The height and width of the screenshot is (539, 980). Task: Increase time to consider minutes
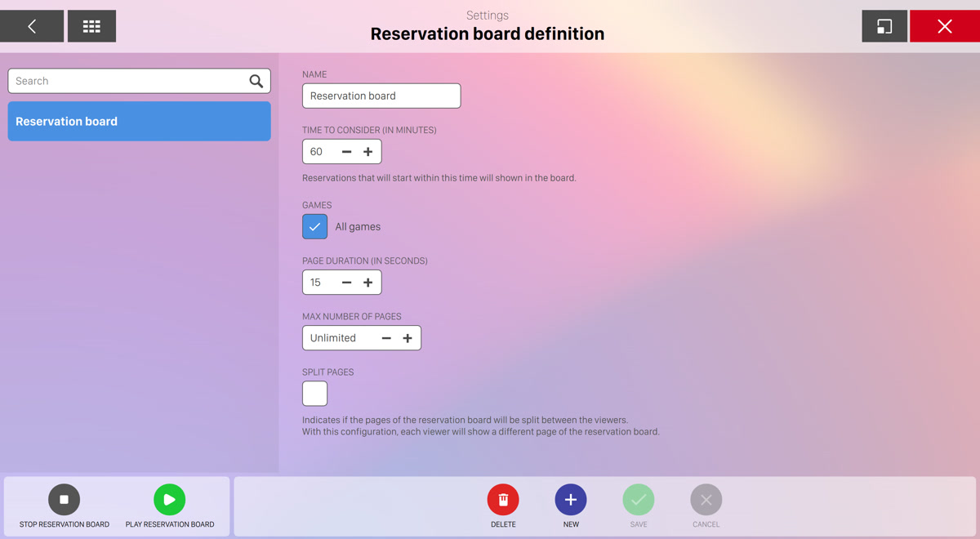click(368, 152)
